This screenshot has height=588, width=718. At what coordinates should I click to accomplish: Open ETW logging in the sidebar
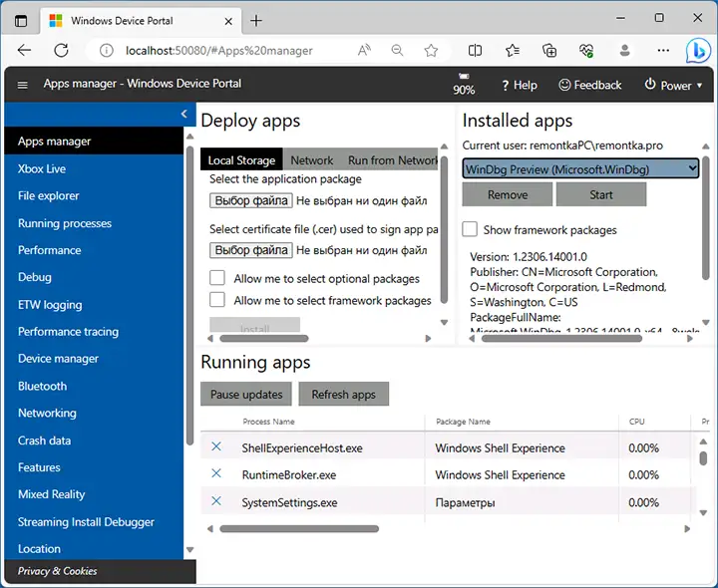pos(94,304)
